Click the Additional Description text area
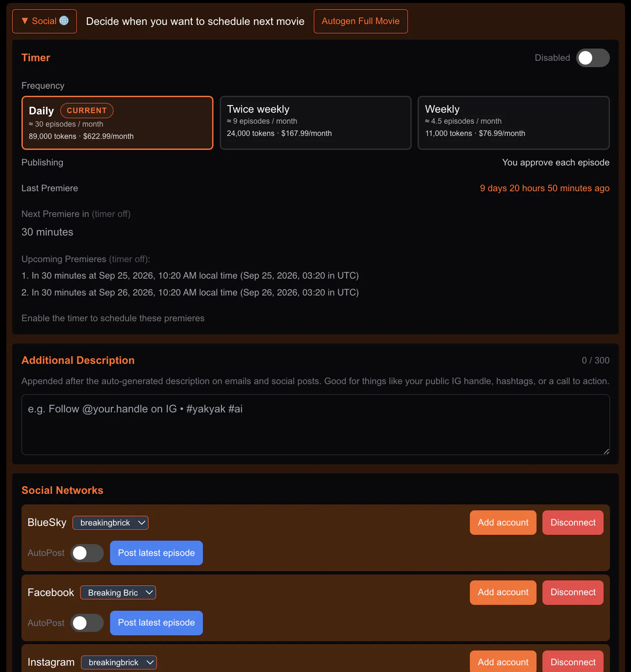The image size is (631, 672). (315, 425)
